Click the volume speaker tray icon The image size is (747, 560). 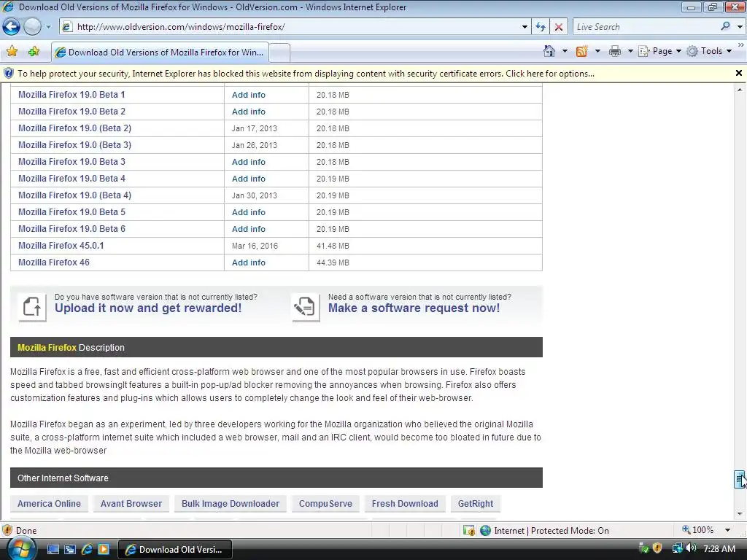tap(692, 548)
